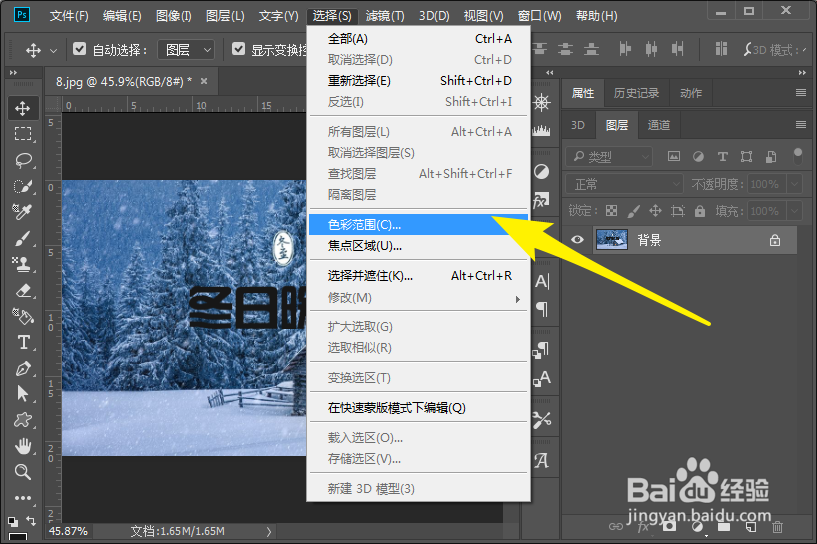Select the Eraser tool

[22, 290]
